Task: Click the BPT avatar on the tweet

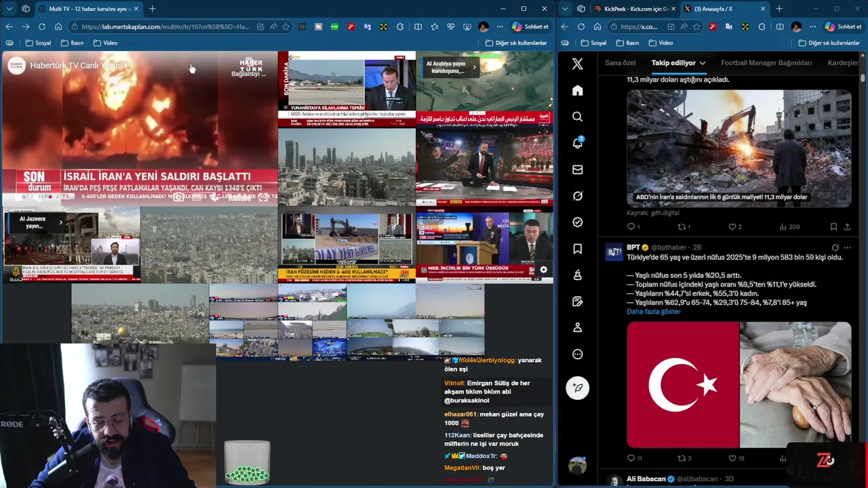Action: click(x=614, y=252)
